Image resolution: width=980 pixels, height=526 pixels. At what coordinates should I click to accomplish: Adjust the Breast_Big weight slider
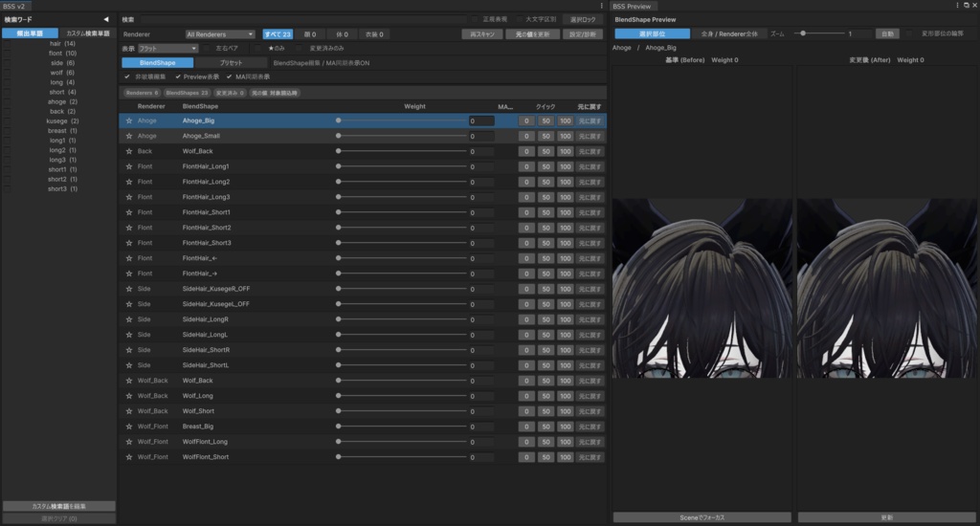[402, 427]
